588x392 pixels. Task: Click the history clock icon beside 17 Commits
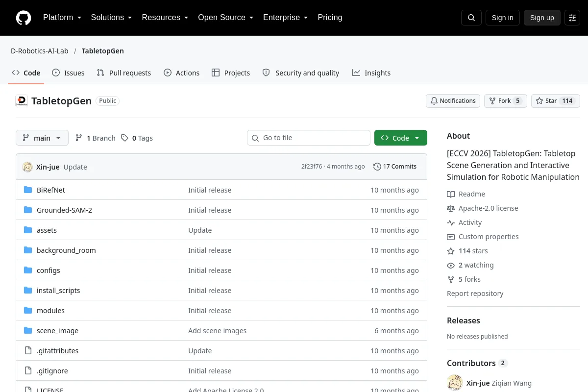click(377, 167)
